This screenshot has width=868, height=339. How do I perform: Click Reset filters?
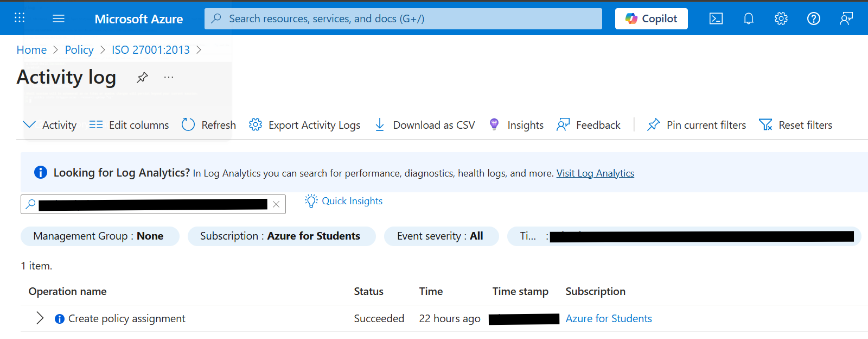pos(796,125)
